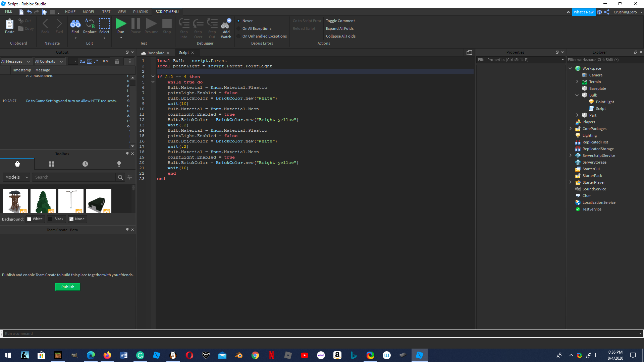
Task: Set toolbox background to Black
Action: [56, 219]
